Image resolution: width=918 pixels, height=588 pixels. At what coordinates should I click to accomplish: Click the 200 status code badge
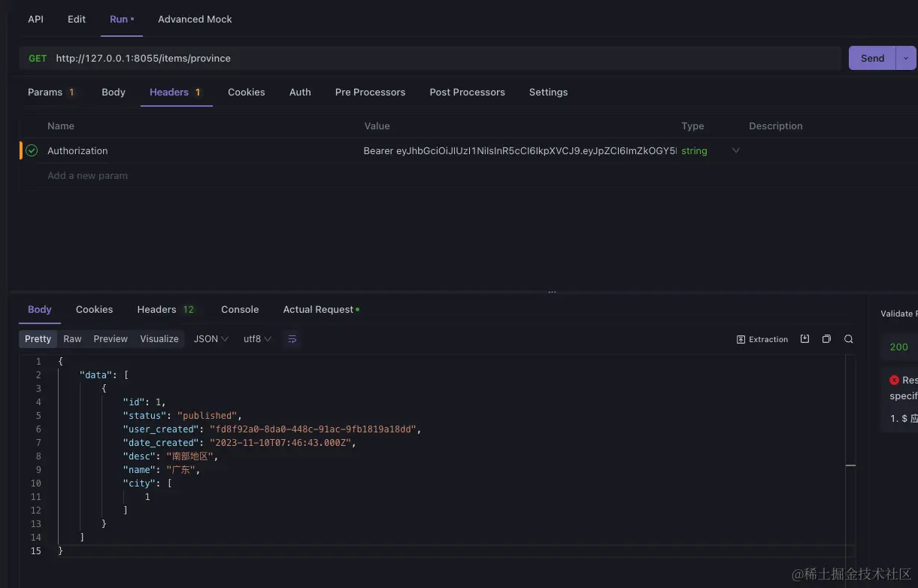coord(898,347)
